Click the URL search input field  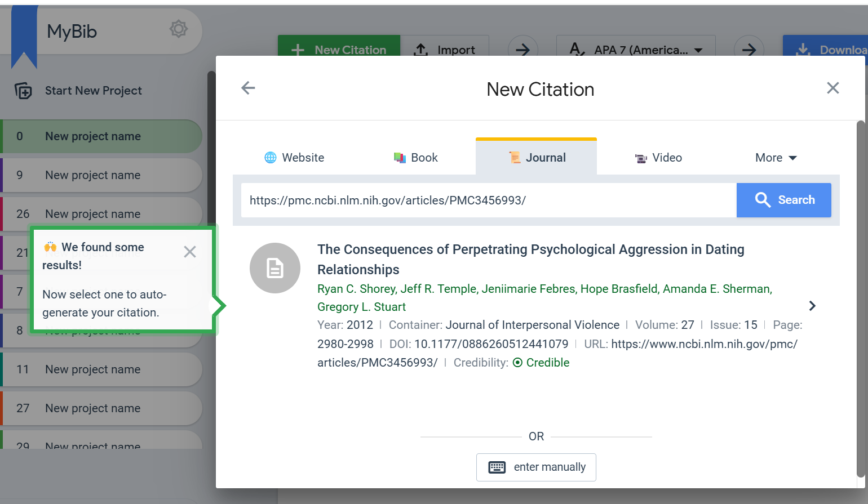488,200
